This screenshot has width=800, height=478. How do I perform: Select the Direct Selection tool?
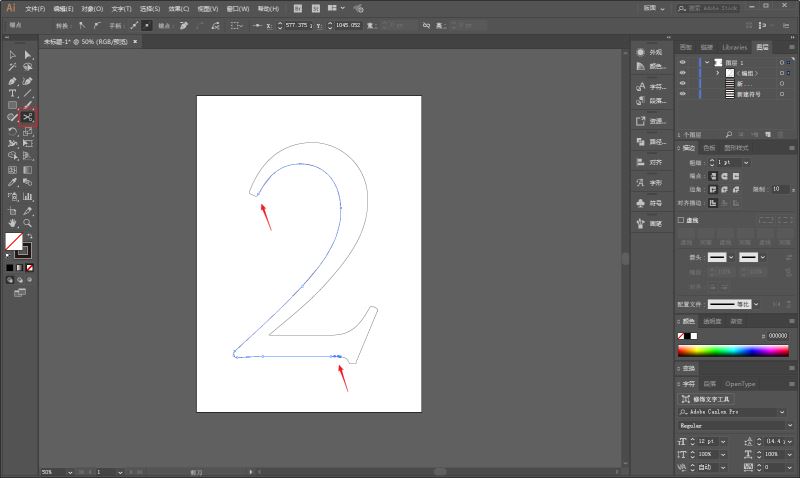pos(28,55)
